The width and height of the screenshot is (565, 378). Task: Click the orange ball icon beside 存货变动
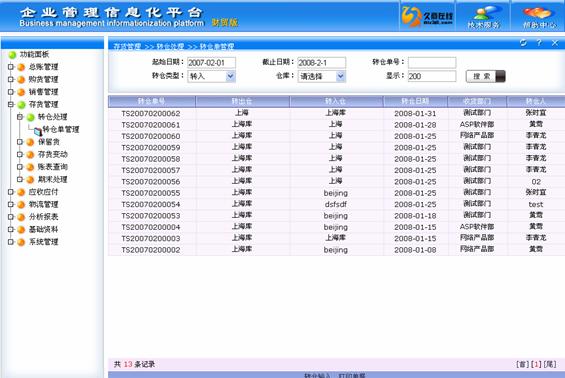click(x=31, y=155)
